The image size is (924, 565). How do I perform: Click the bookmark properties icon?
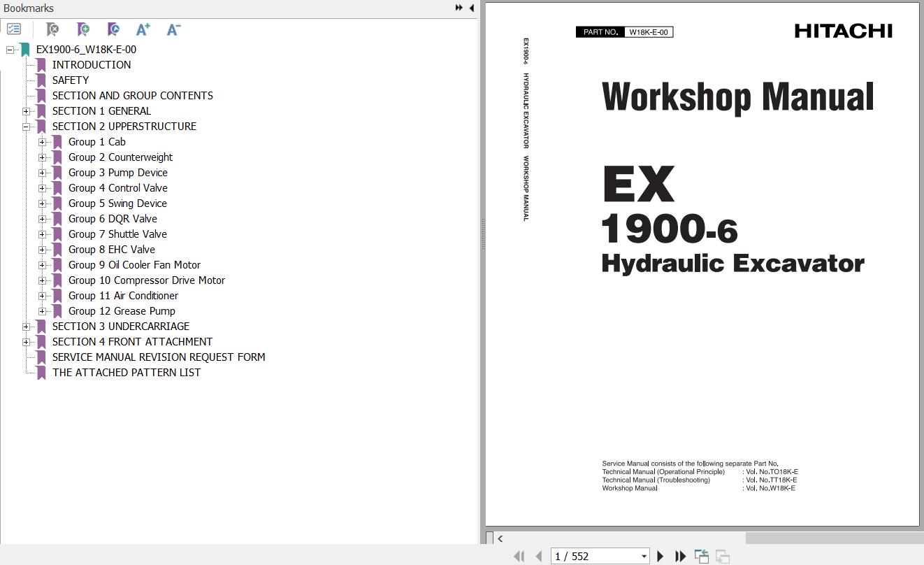click(113, 29)
